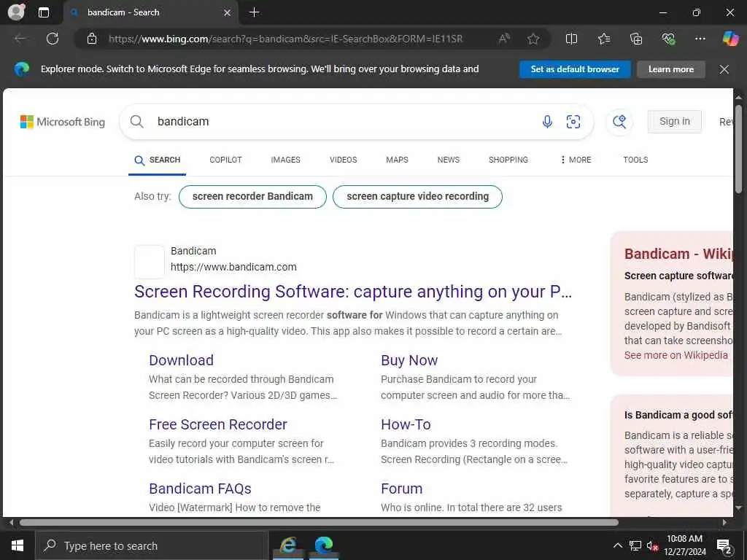Open the Buy Now sublink
Screen dimensions: 747x560
point(409,360)
